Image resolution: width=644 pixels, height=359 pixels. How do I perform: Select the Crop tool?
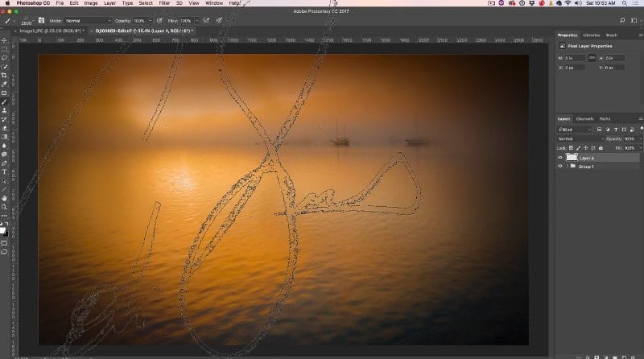(4, 76)
